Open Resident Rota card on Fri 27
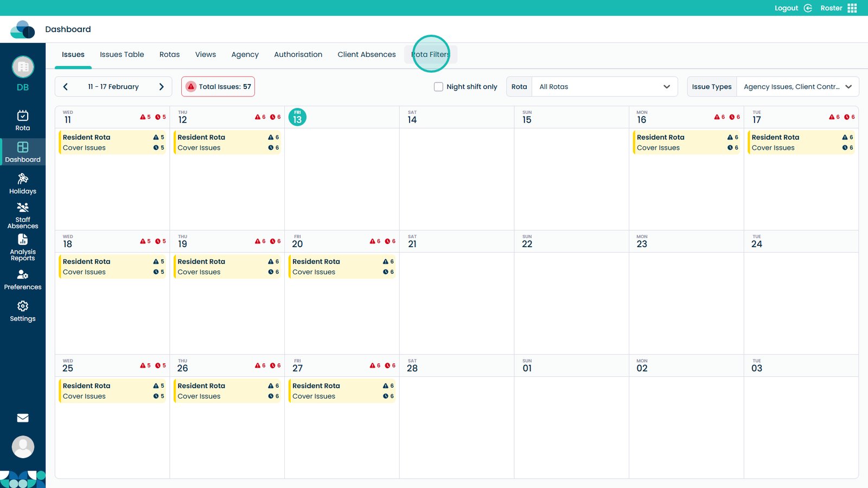The height and width of the screenshot is (488, 868). (x=342, y=390)
